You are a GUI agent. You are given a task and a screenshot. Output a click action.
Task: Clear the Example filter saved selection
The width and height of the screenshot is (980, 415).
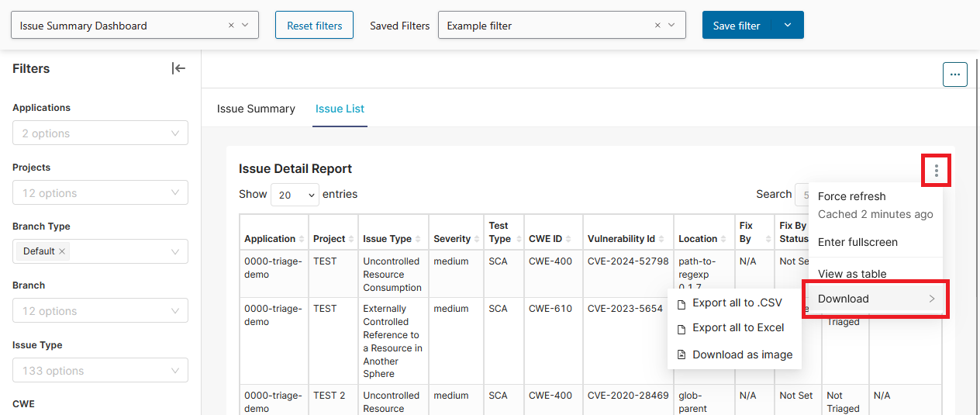click(657, 26)
